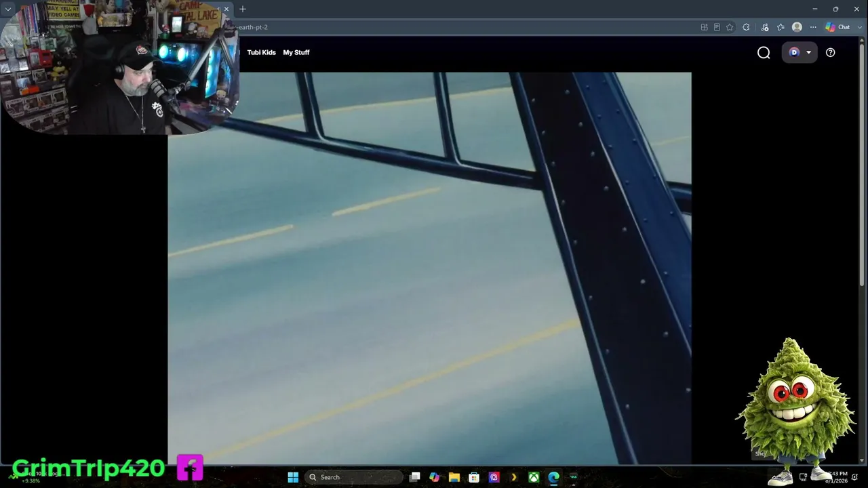Open File Explorer from the taskbar
This screenshot has height=488, width=868.
[x=454, y=477]
